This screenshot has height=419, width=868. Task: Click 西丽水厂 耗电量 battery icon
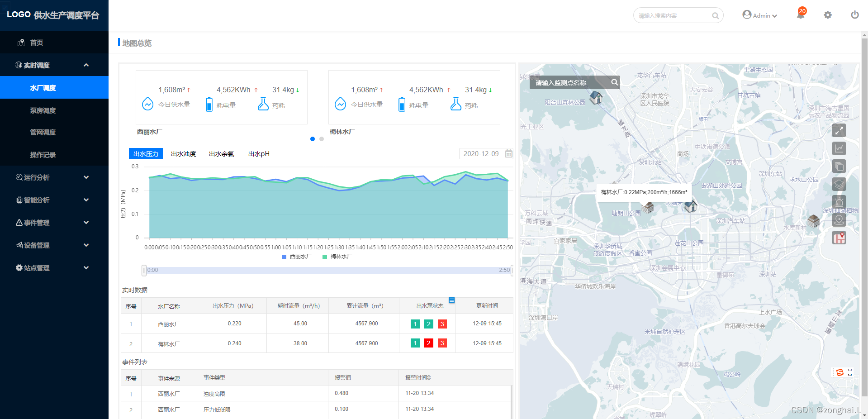pos(209,104)
